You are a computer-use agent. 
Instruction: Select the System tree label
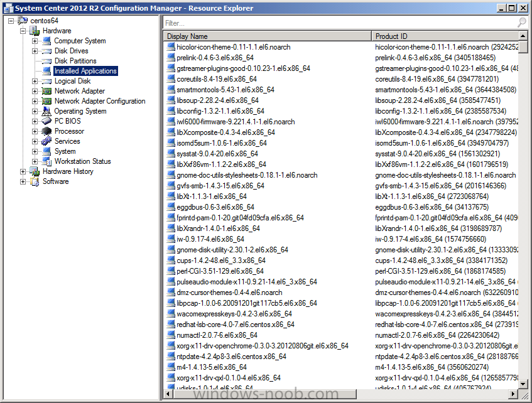65,151
